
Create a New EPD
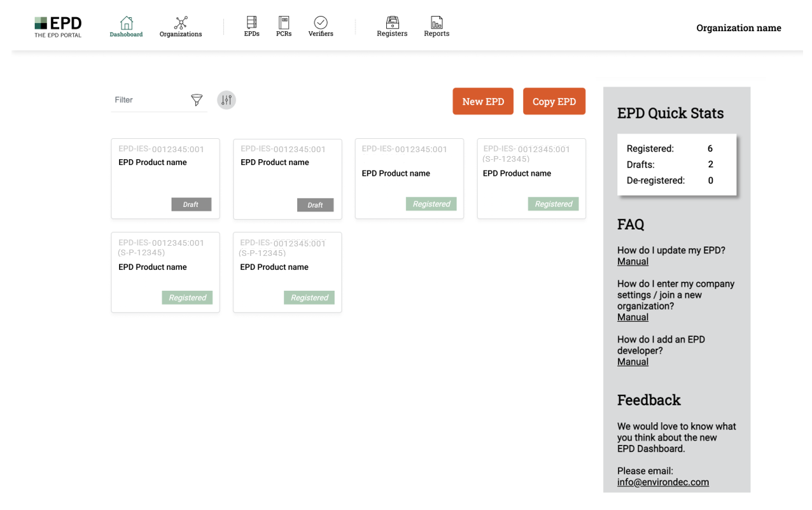[x=483, y=101]
